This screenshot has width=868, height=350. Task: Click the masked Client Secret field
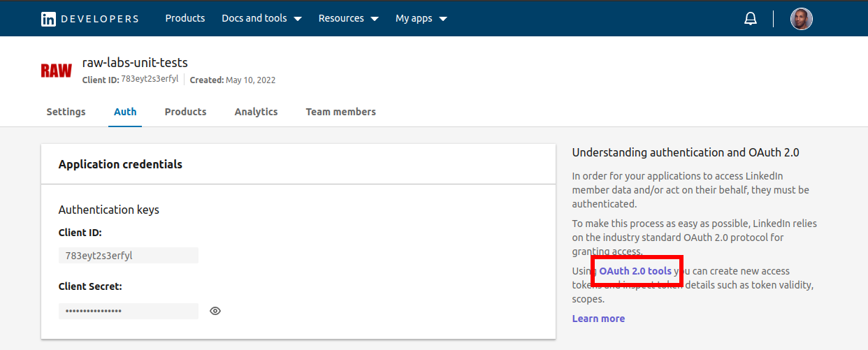[x=129, y=311]
